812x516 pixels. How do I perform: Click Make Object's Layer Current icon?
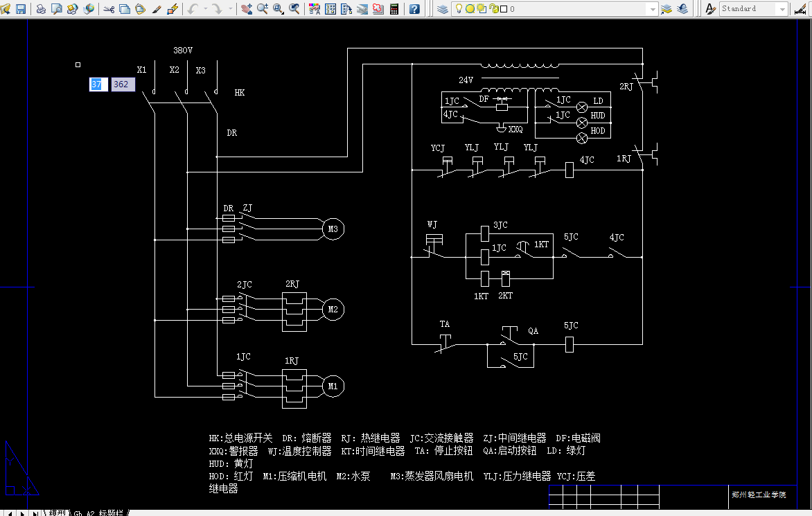(667, 9)
